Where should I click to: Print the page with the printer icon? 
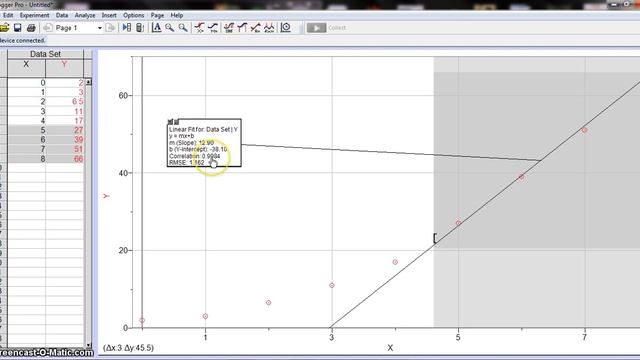(31, 28)
